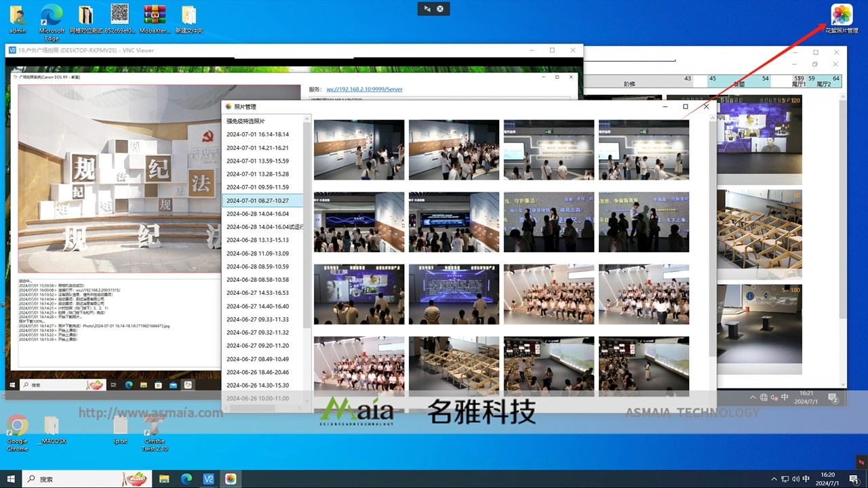Open the Windows Start menu on host taskbar
This screenshot has height=488, width=868.
click(x=12, y=479)
